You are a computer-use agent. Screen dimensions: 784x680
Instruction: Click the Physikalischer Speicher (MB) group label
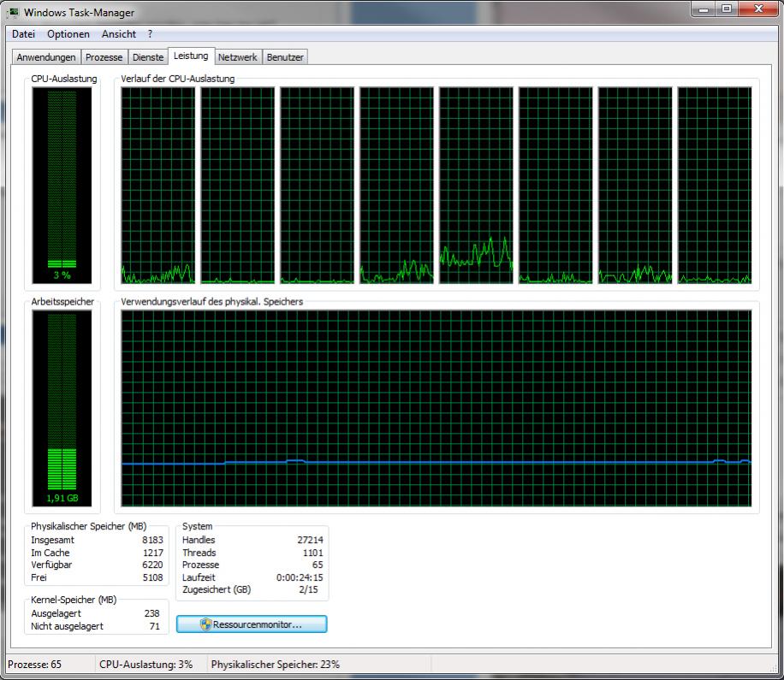pyautogui.click(x=88, y=526)
